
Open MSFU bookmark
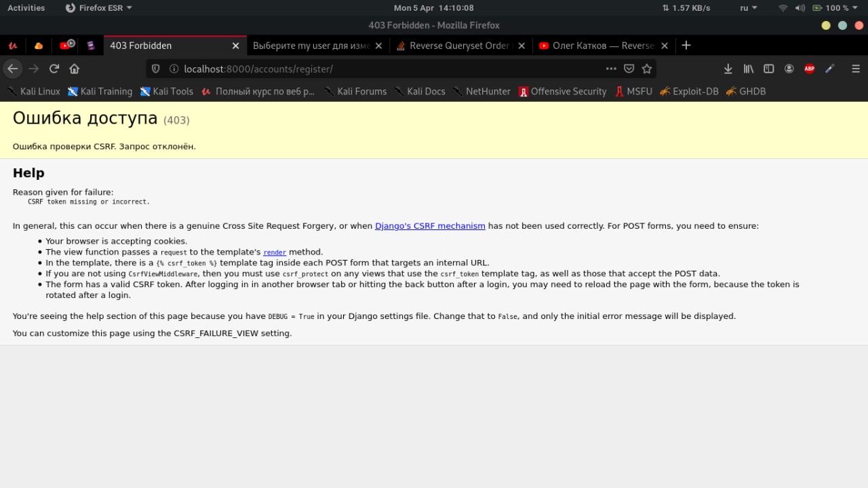tap(633, 91)
